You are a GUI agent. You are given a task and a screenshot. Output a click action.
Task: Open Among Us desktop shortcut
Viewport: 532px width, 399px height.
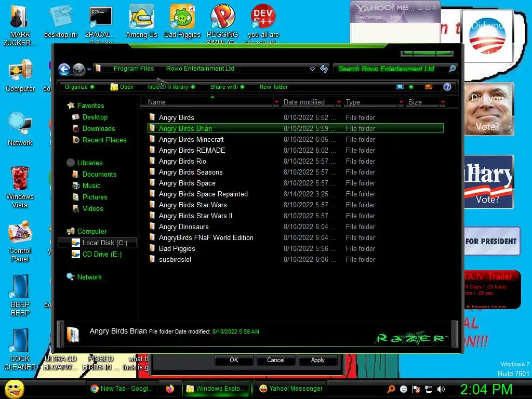click(x=141, y=21)
